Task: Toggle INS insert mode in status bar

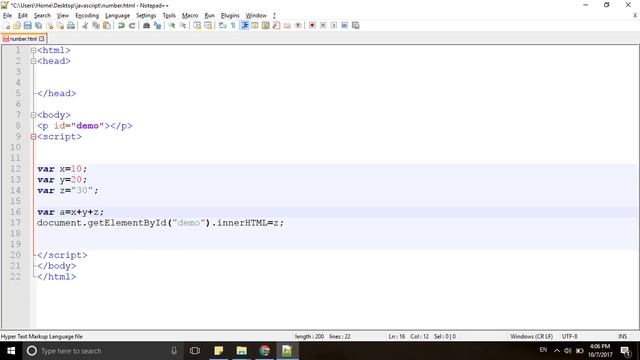Action: coord(622,336)
